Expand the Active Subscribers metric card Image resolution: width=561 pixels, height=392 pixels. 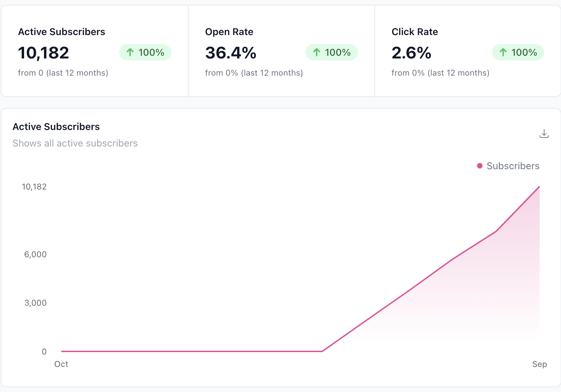point(94,51)
